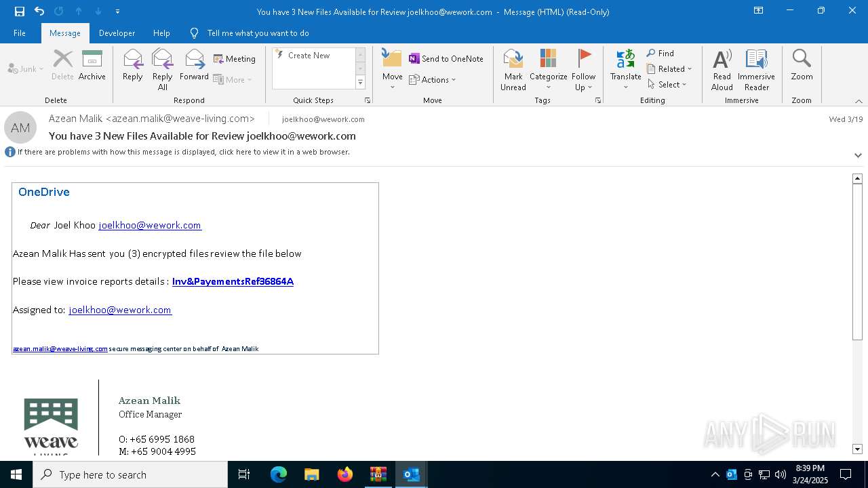Open the Windows Start menu
Viewport: 868px width, 488px height.
coord(16,474)
